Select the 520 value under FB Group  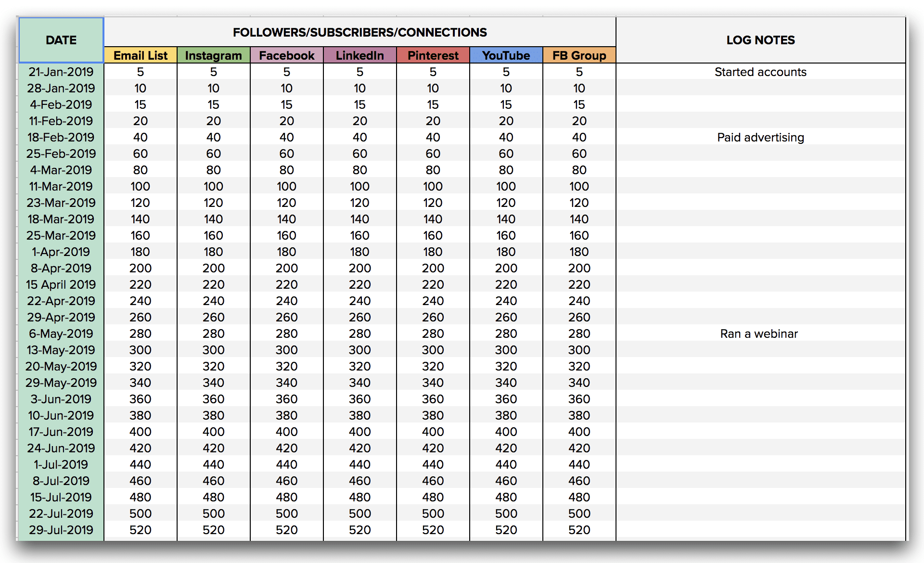tap(579, 530)
